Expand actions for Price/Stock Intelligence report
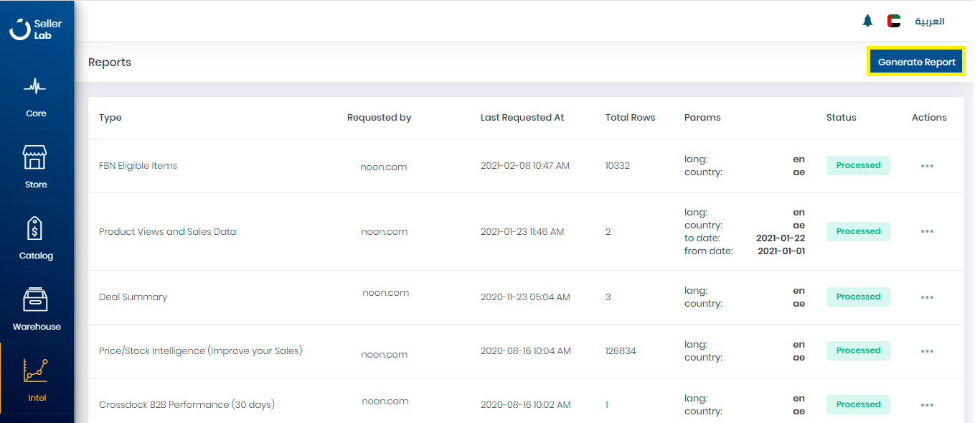The image size is (980, 423). (926, 351)
